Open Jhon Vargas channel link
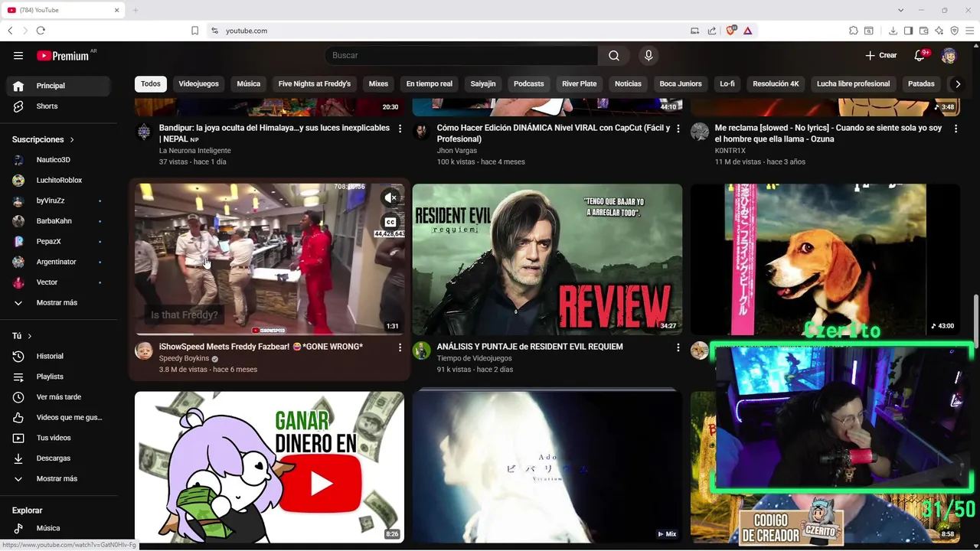980x551 pixels. pos(456,151)
